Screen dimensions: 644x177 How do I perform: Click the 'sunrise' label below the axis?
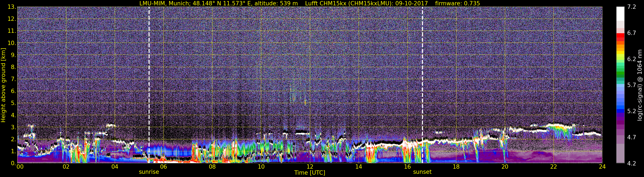click(x=149, y=172)
